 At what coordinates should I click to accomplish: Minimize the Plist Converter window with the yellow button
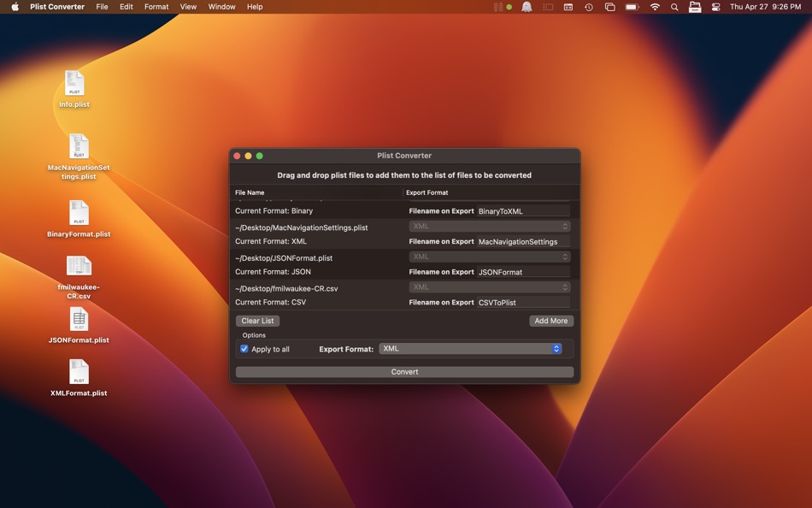249,156
